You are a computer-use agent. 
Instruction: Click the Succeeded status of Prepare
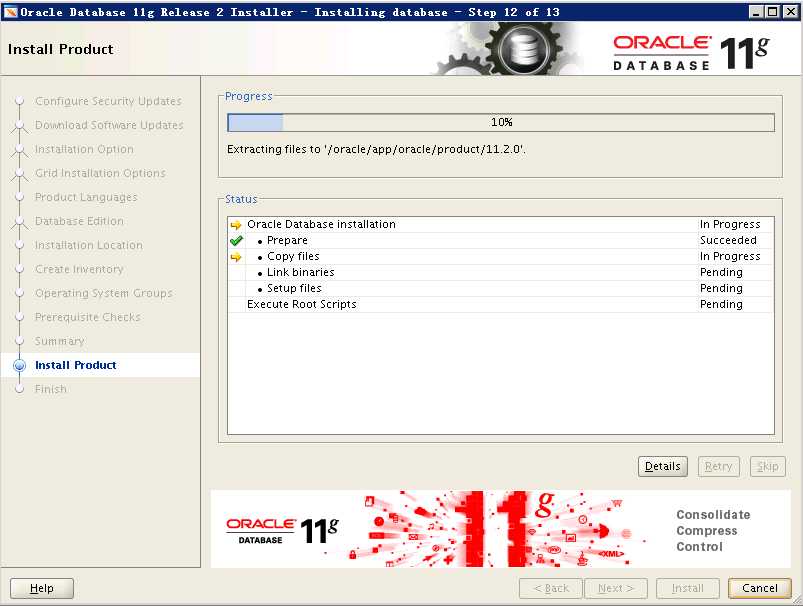point(728,240)
